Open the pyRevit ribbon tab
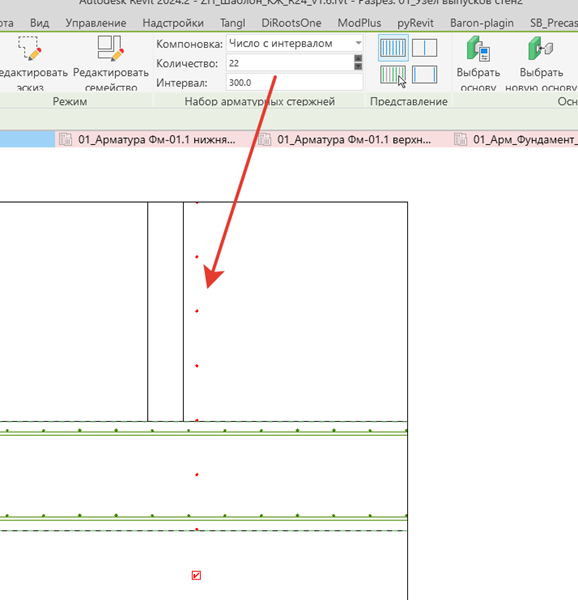The width and height of the screenshot is (578, 600). [415, 23]
